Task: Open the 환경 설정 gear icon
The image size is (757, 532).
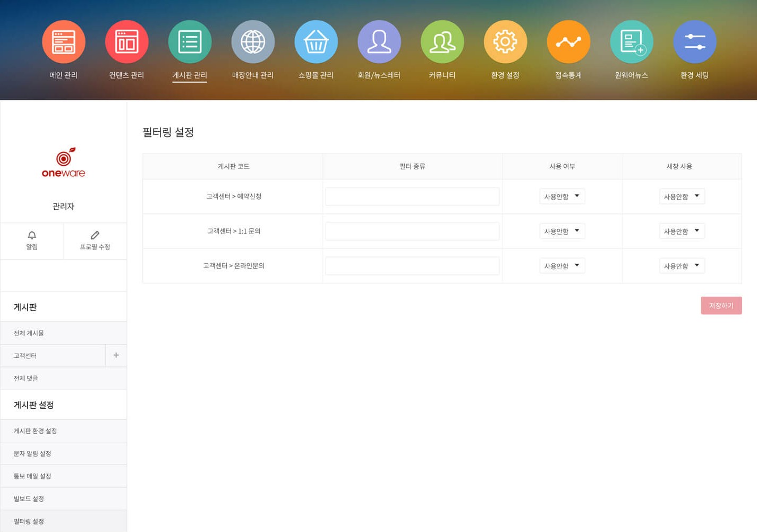Action: pos(505,41)
